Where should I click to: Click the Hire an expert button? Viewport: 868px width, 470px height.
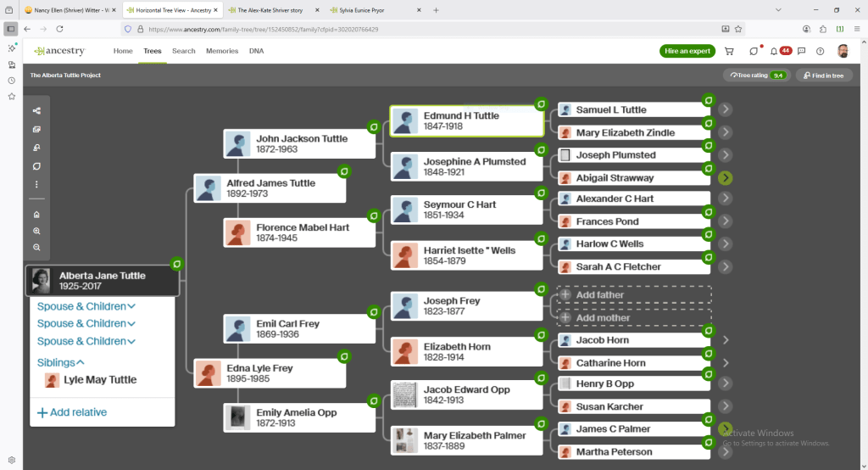[x=687, y=51]
